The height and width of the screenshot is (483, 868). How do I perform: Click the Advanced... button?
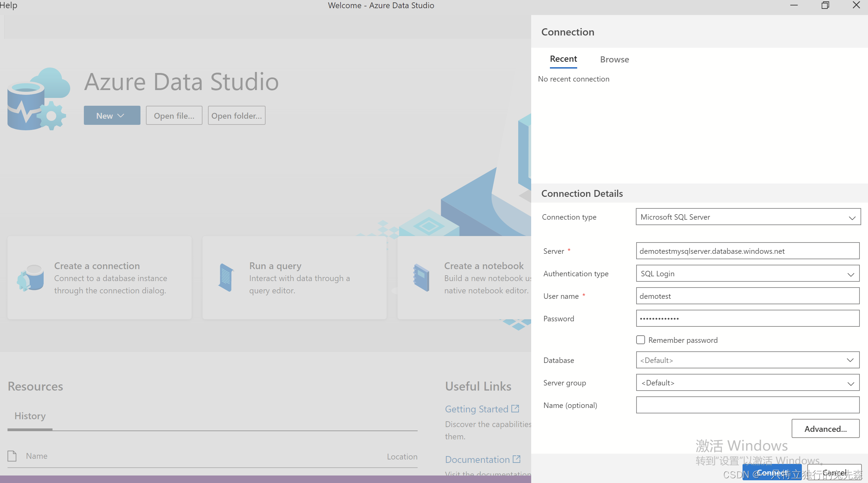825,429
